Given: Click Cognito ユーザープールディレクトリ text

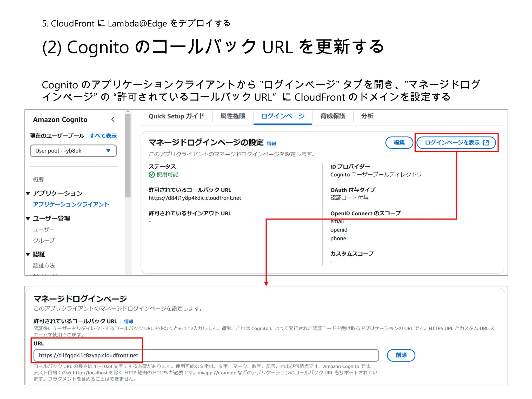Looking at the screenshot, I should pyautogui.click(x=376, y=175).
